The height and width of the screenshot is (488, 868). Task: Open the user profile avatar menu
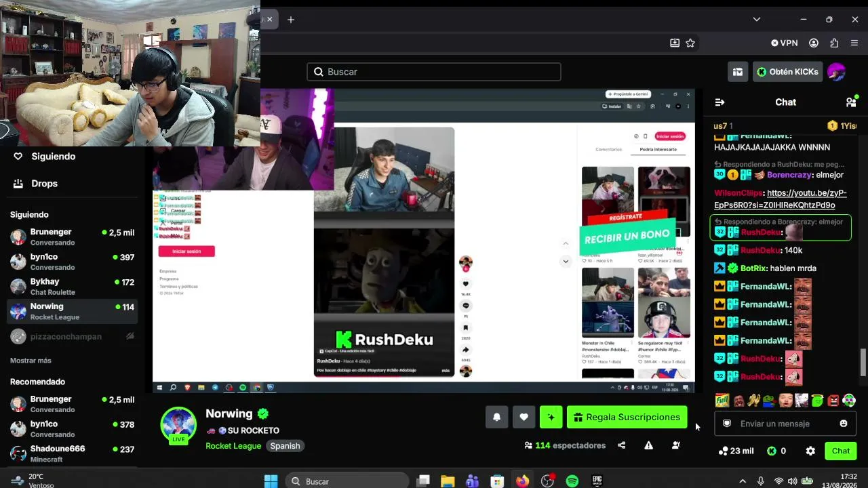coord(836,72)
